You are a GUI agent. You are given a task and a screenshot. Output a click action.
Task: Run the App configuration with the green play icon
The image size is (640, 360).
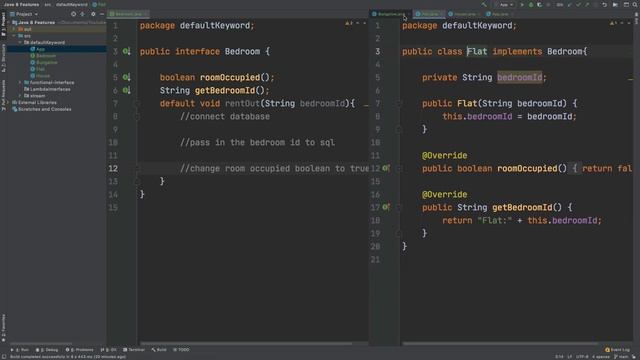pos(522,4)
